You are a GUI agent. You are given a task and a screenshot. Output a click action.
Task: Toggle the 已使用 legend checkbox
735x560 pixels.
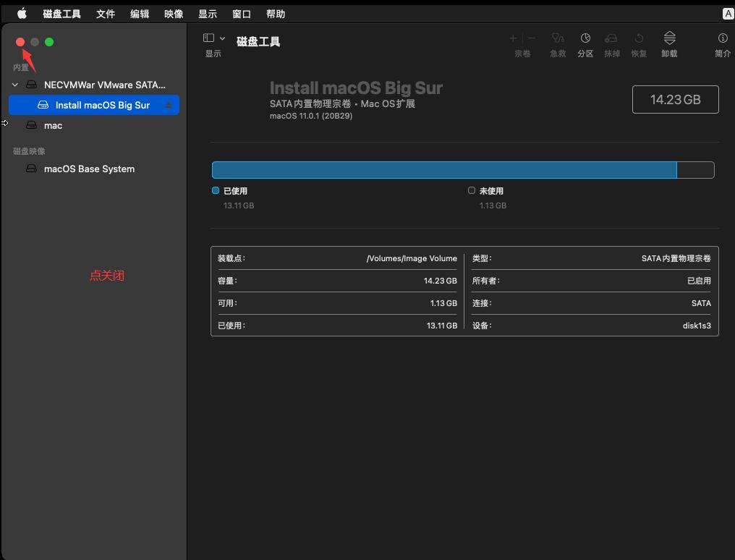(214, 190)
